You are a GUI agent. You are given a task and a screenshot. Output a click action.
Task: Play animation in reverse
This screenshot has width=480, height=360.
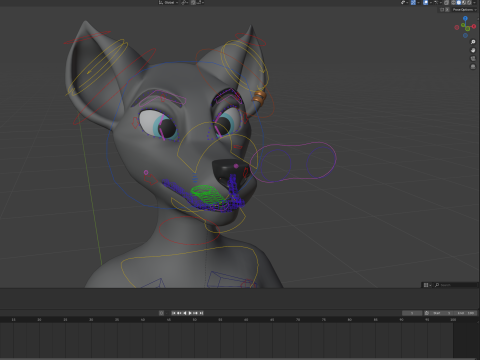[185, 313]
